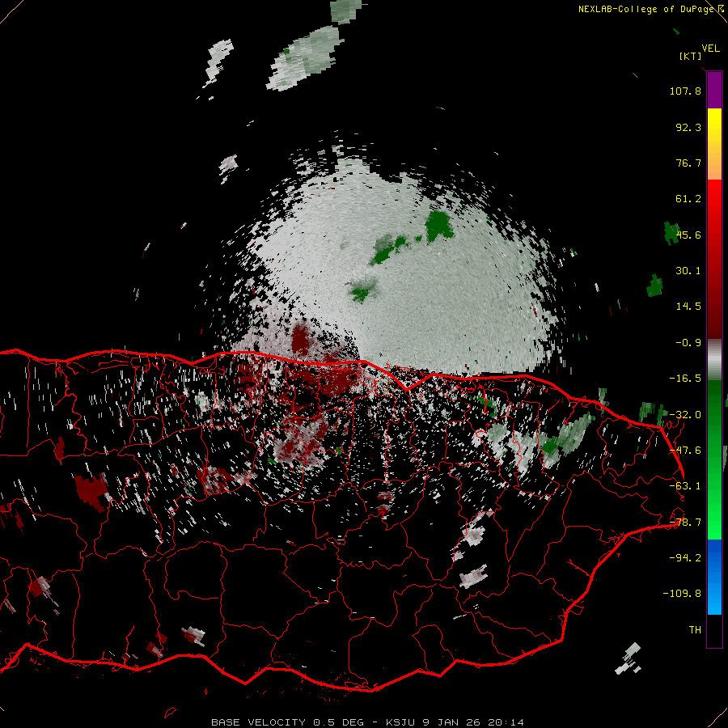Click the -94.2 velocity scale label
Viewport: 728px width, 728px height.
(685, 557)
